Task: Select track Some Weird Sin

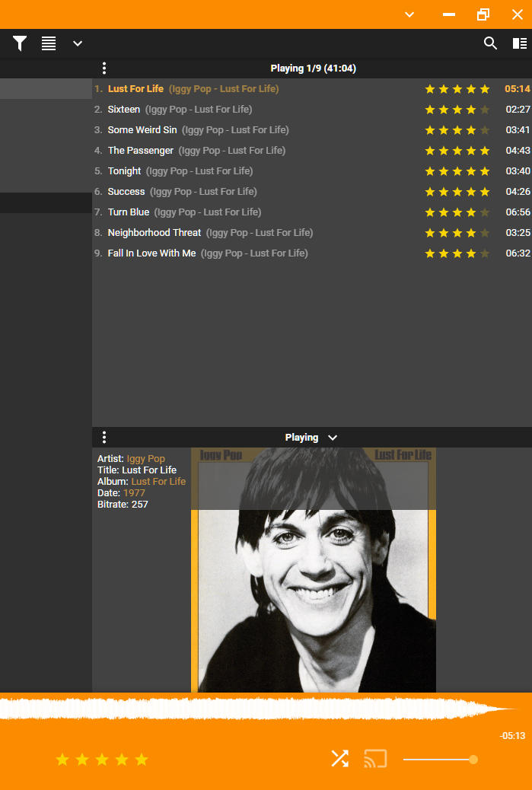Action: 312,130
